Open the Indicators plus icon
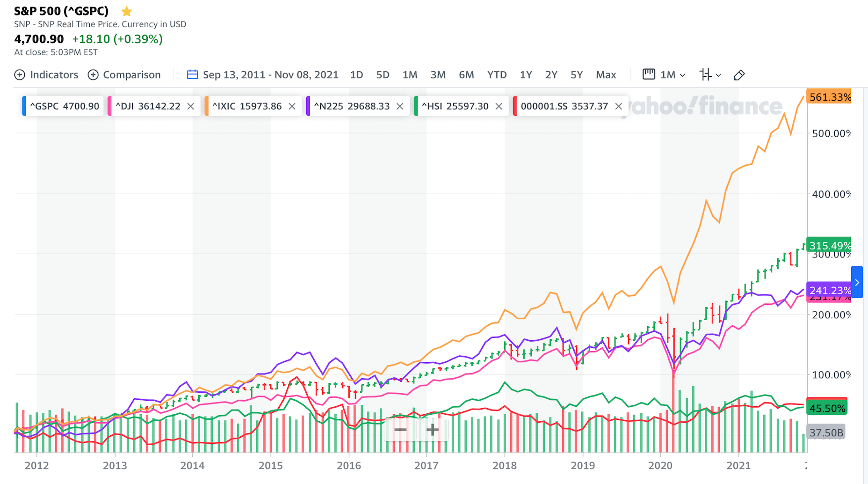Screen dimensions: 868x484 click(20, 75)
